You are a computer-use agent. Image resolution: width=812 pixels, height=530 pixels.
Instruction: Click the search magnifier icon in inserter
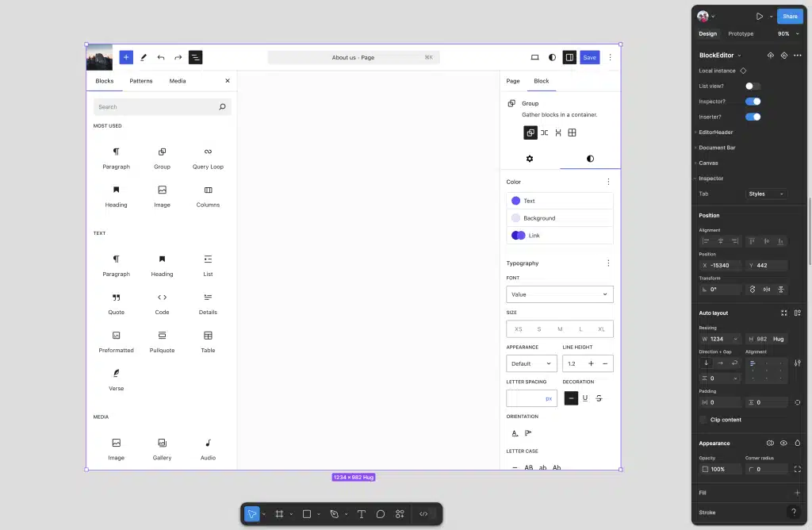click(x=222, y=107)
